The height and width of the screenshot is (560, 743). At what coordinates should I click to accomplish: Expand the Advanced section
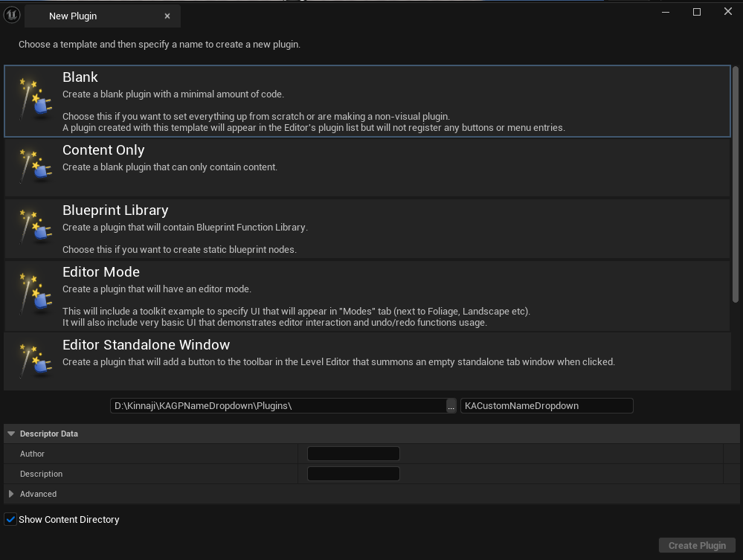[x=11, y=494]
